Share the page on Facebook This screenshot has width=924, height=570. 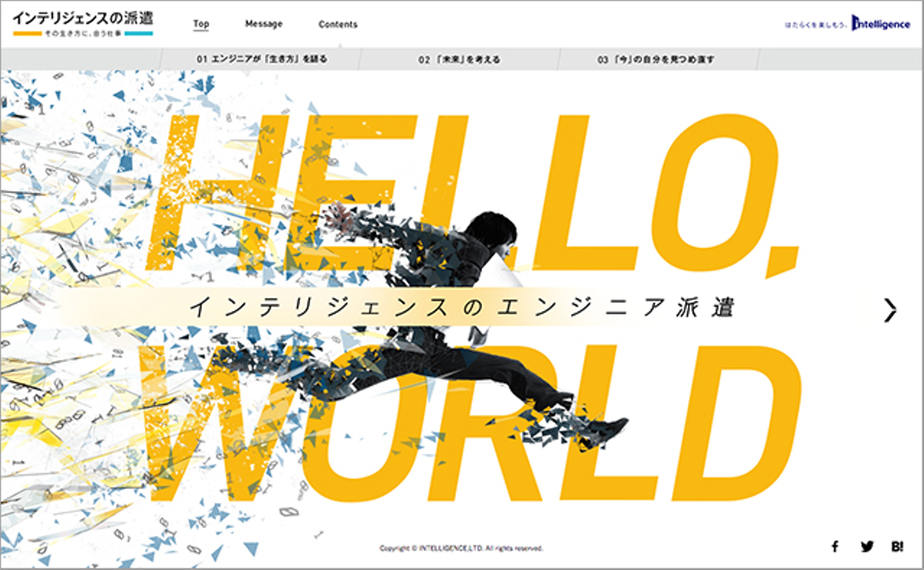coord(835,546)
